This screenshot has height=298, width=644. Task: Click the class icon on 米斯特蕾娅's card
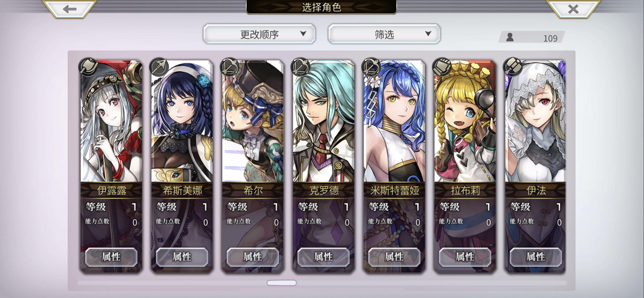coord(371,67)
